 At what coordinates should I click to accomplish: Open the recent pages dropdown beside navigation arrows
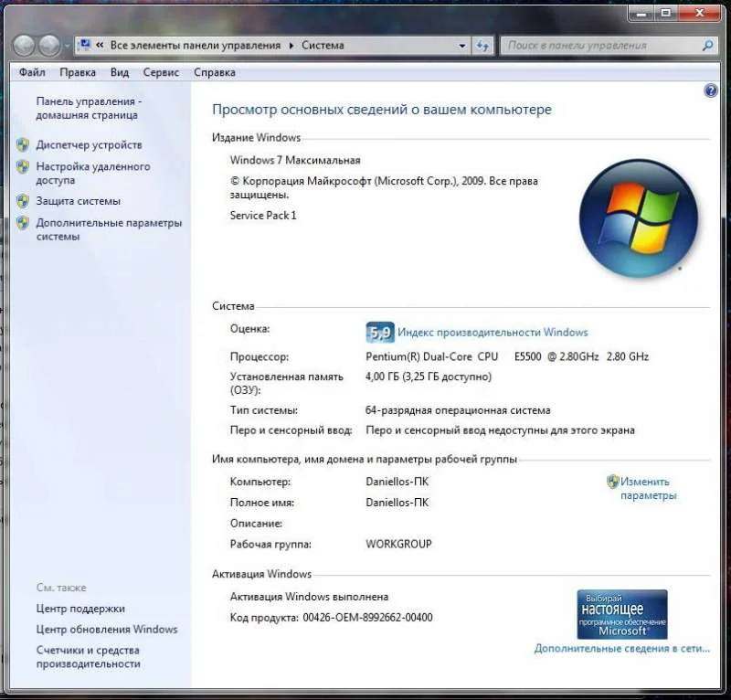67,46
